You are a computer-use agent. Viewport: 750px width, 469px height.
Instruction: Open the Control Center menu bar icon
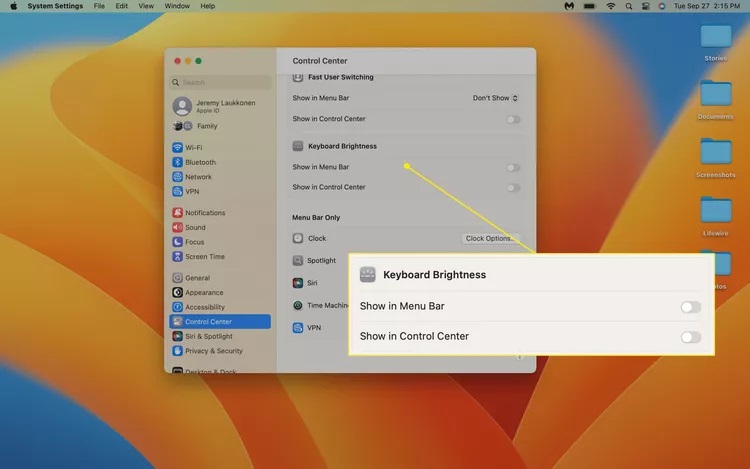pos(646,6)
